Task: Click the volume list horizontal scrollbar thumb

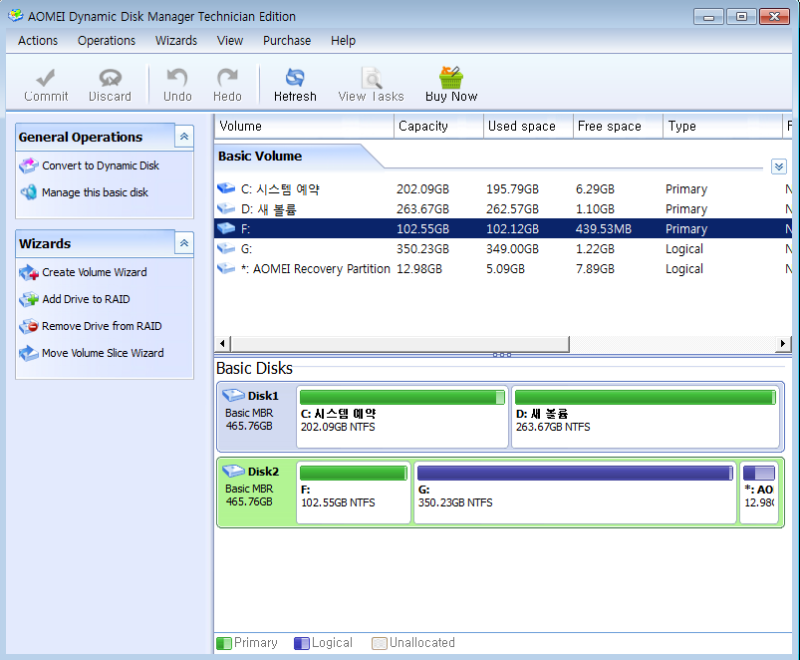Action: coord(400,344)
